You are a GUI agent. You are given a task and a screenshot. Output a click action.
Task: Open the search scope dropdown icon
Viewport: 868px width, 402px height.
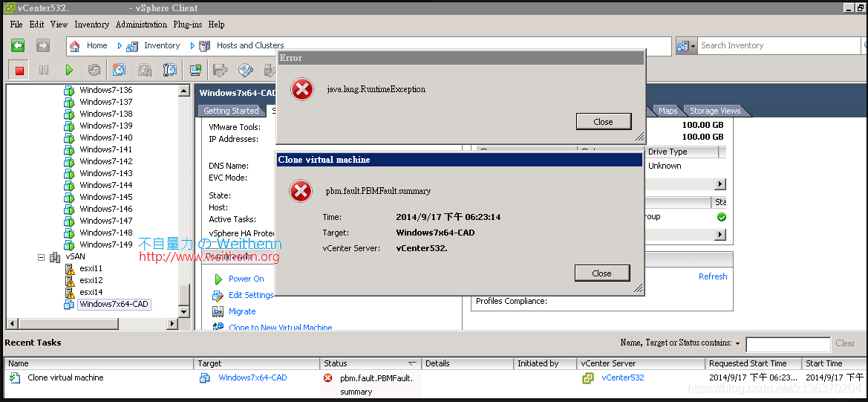point(686,46)
